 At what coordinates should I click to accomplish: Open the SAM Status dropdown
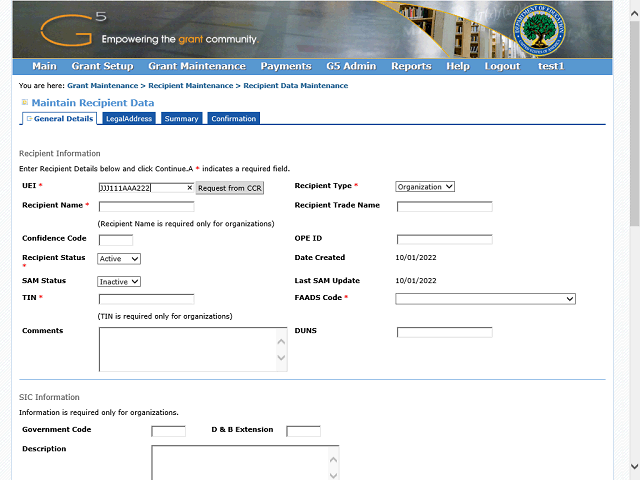point(119,282)
